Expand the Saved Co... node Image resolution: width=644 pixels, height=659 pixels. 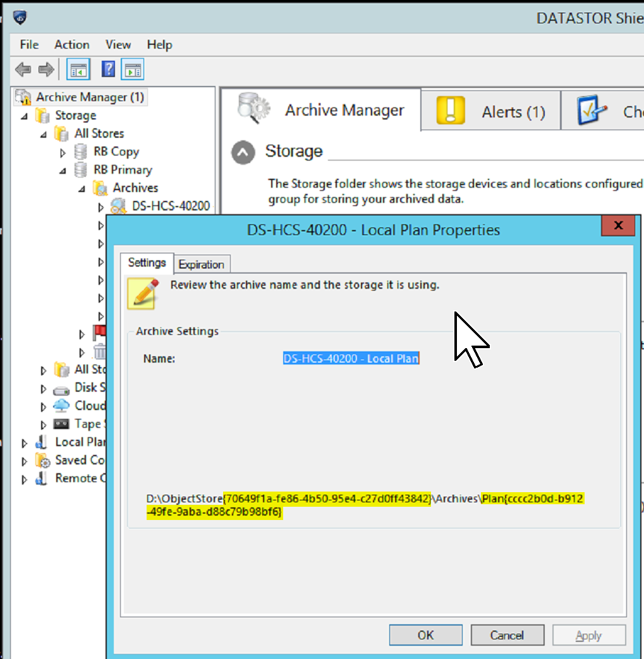click(25, 461)
